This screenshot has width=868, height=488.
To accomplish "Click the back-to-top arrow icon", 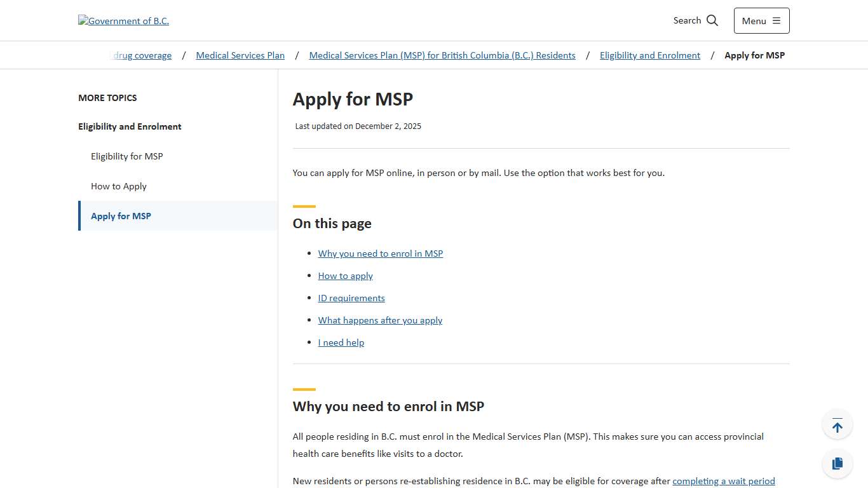I will [x=837, y=424].
